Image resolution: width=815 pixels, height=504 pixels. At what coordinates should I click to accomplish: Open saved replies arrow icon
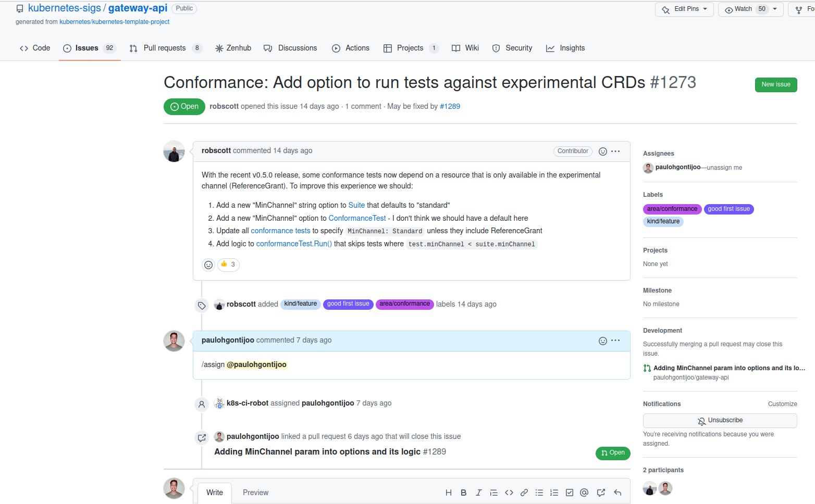(x=618, y=493)
